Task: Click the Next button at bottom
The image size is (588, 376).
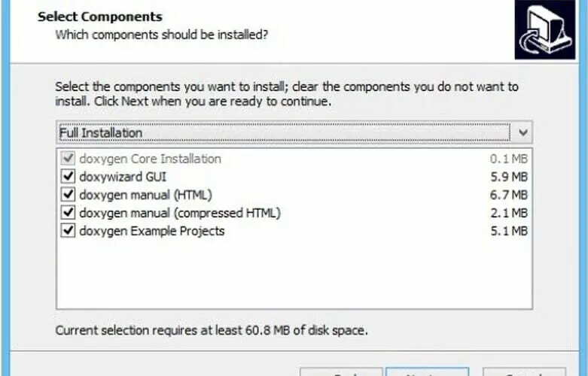Action: (428, 371)
